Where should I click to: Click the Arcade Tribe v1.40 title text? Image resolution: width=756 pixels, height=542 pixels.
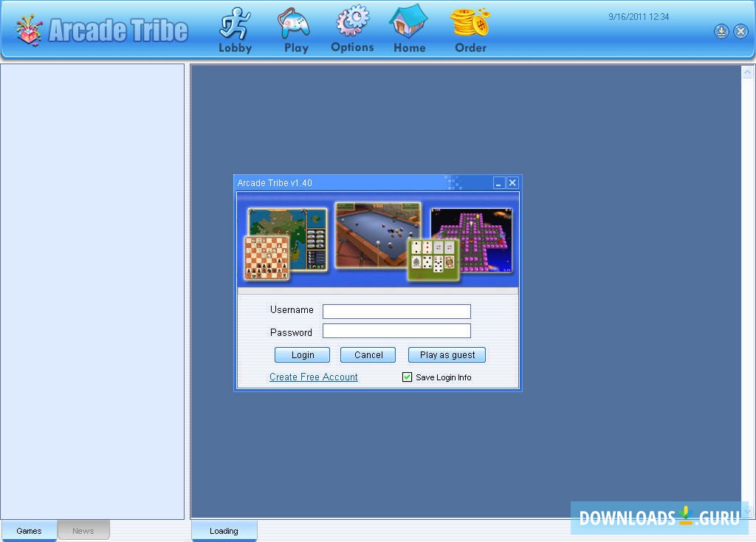[275, 183]
